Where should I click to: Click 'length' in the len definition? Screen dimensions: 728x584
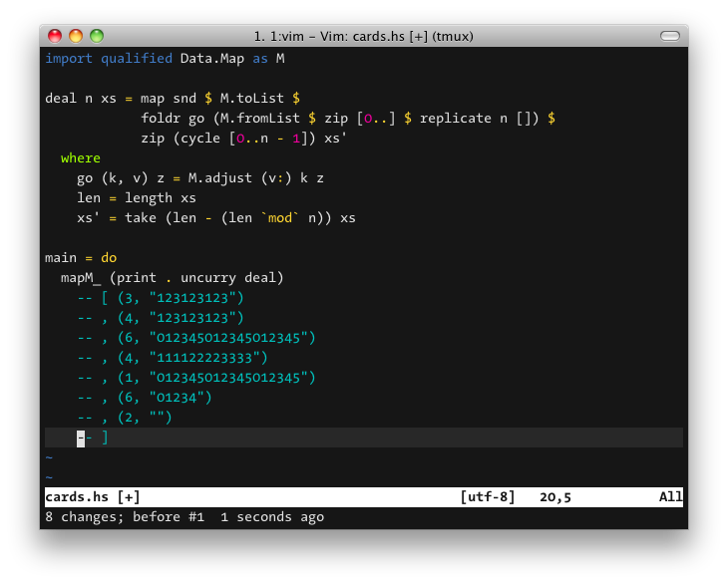coord(149,198)
